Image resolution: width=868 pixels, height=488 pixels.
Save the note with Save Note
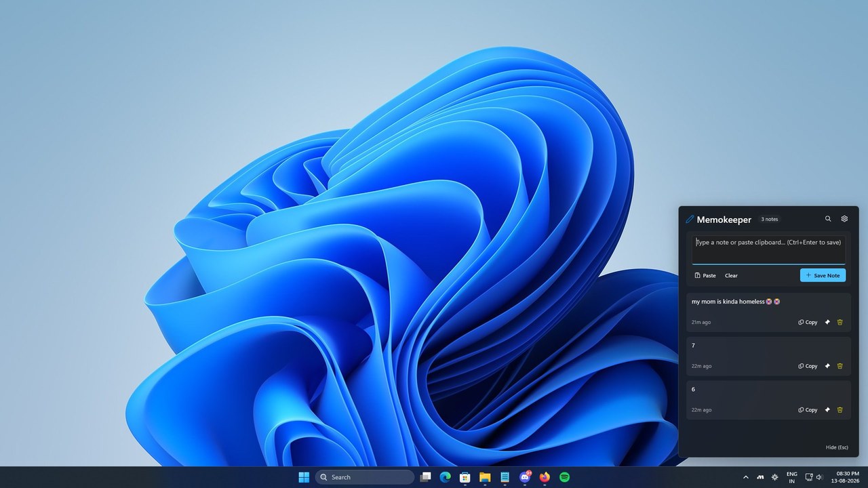pos(823,275)
